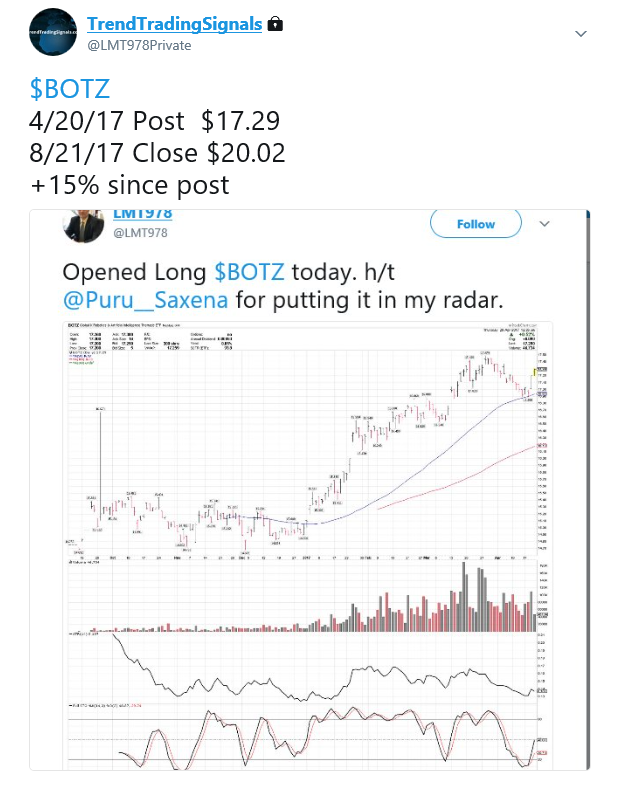Open the BOTZ candlestick price chart image
The height and width of the screenshot is (785, 626).
[x=307, y=546]
